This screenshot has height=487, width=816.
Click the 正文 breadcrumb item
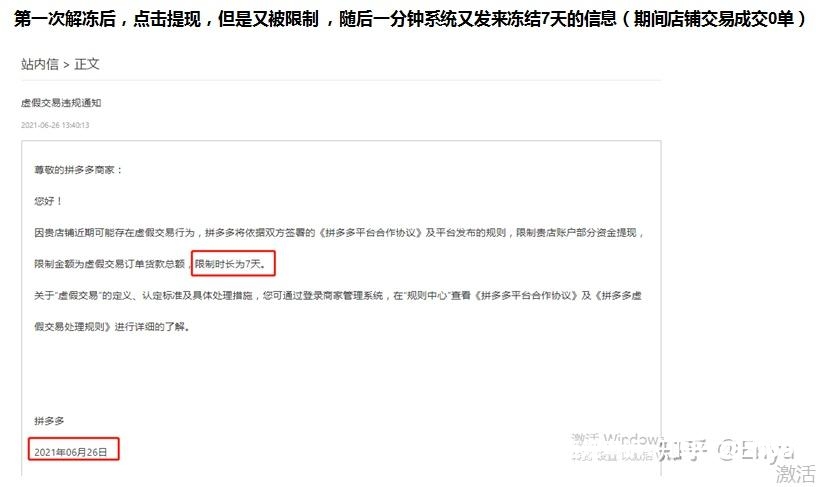[86, 64]
